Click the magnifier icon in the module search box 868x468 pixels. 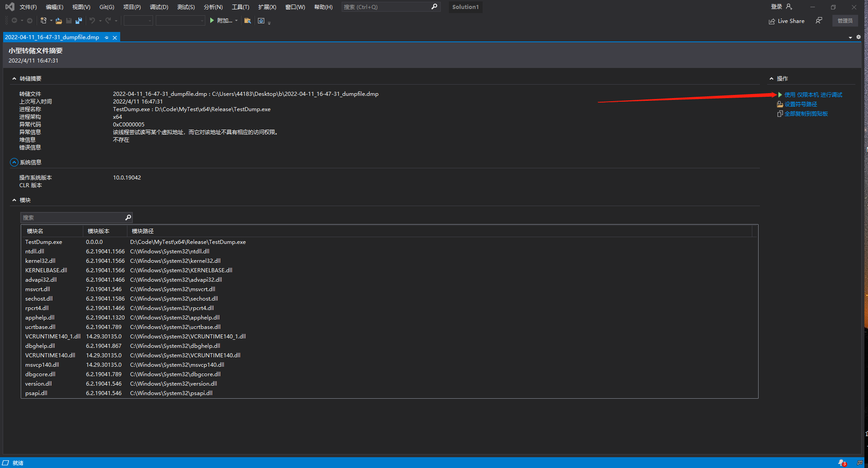click(x=128, y=217)
